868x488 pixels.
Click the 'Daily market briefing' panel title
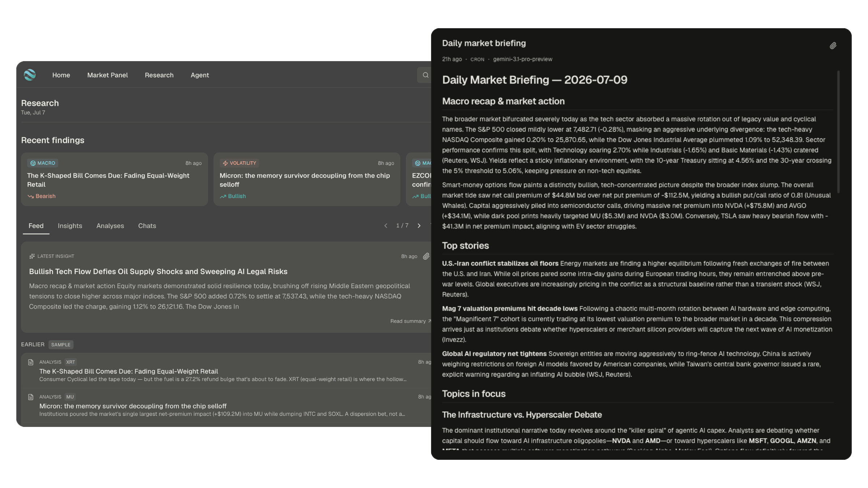tap(484, 43)
